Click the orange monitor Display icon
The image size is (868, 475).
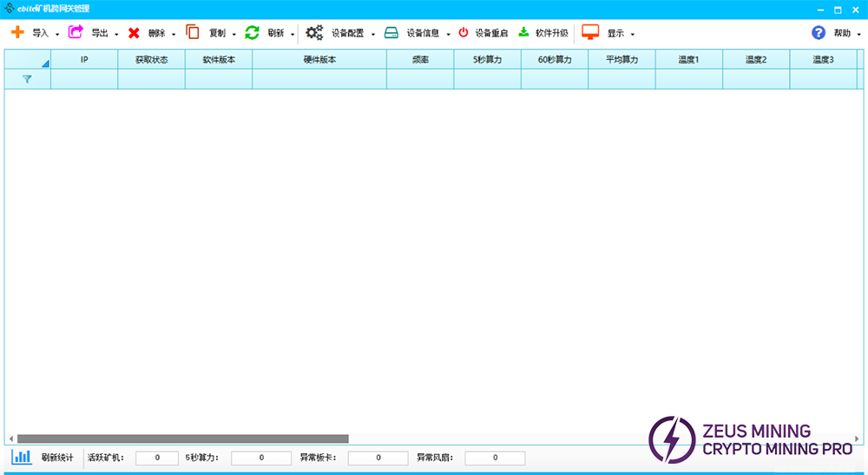(590, 32)
